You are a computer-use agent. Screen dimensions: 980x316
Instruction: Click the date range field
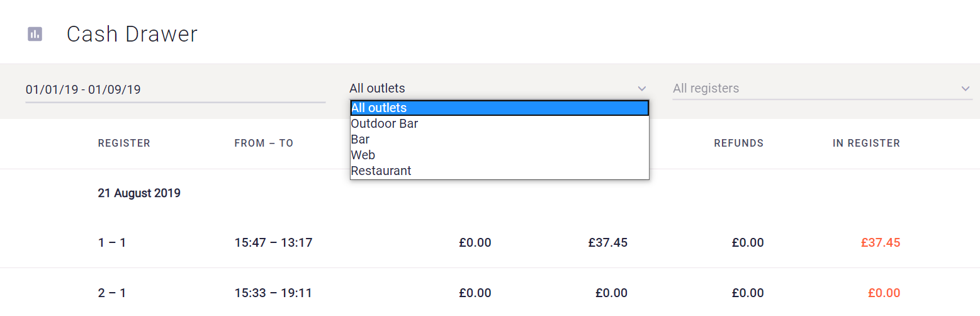(x=175, y=89)
